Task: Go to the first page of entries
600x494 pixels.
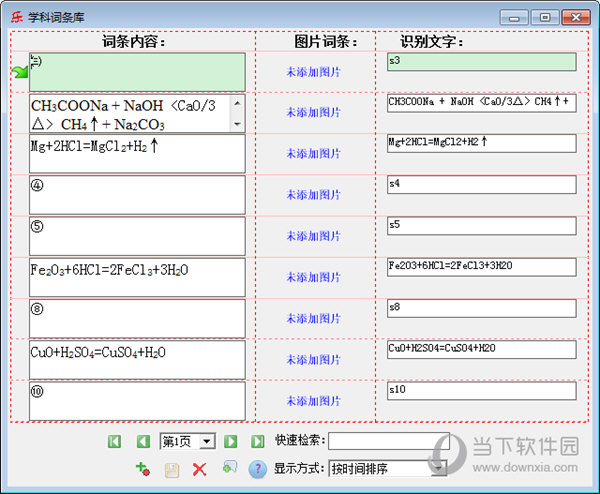Action: tap(114, 441)
